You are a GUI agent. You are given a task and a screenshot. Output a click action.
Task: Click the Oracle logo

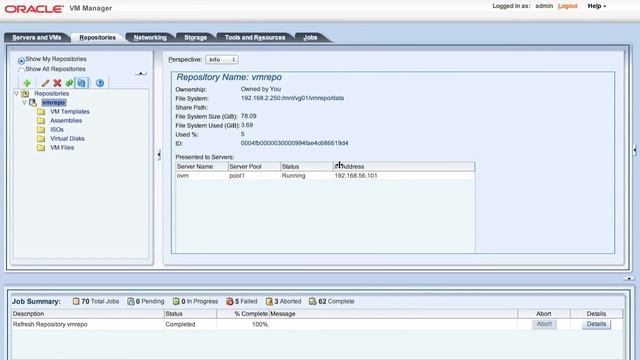point(34,9)
